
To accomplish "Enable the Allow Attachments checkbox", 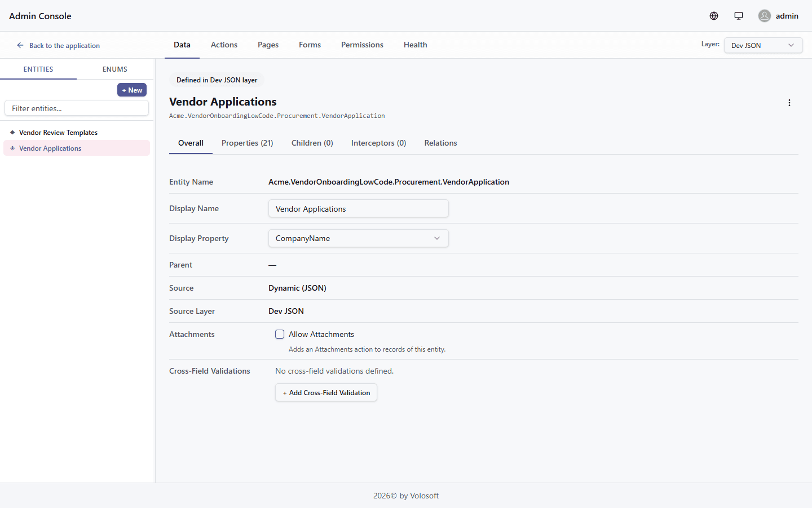I will pyautogui.click(x=280, y=334).
